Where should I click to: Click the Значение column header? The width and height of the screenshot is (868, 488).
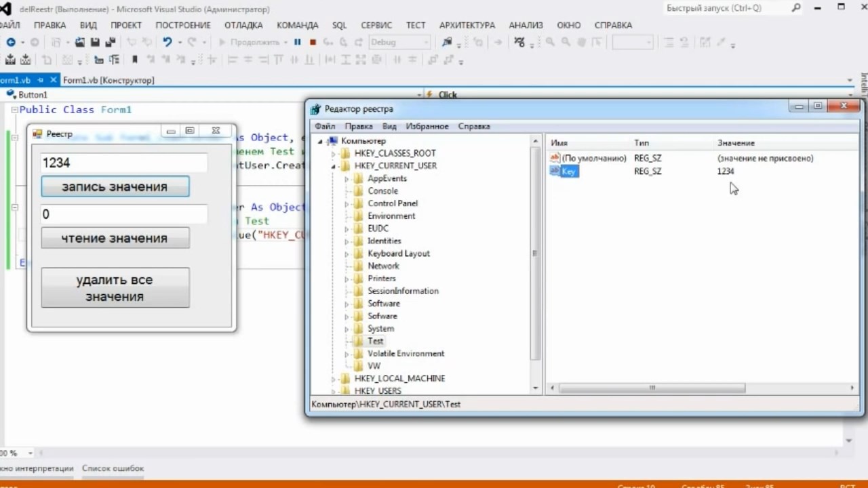[x=736, y=143]
